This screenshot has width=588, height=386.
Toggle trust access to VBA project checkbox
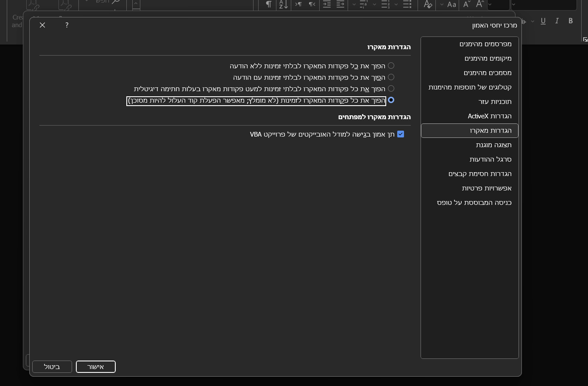tap(401, 134)
